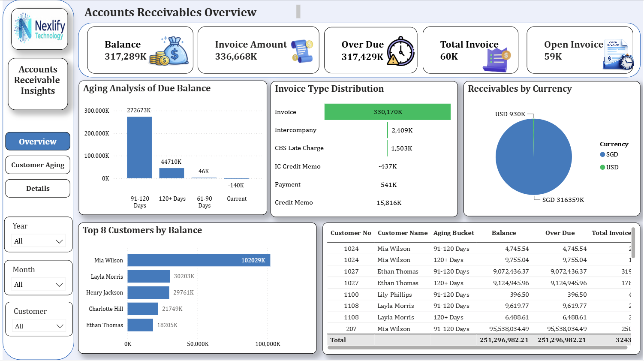Click customer number 207 cell
644x361 pixels.
pos(351,329)
